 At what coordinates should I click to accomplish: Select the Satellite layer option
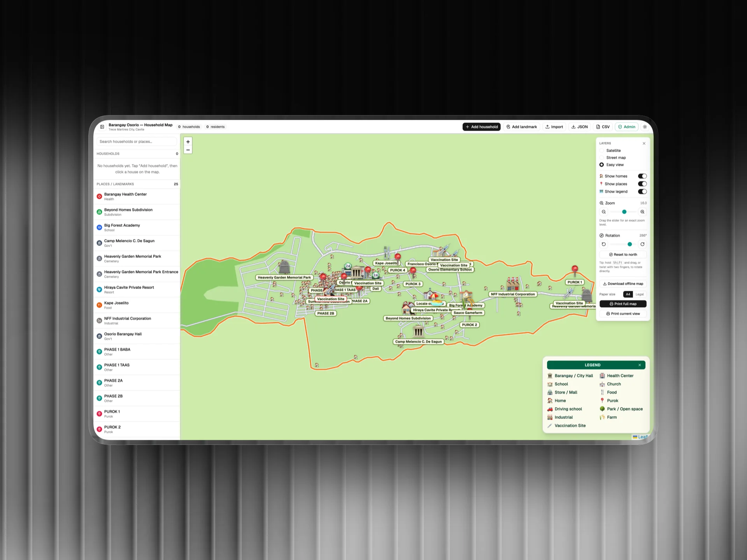[x=611, y=150]
